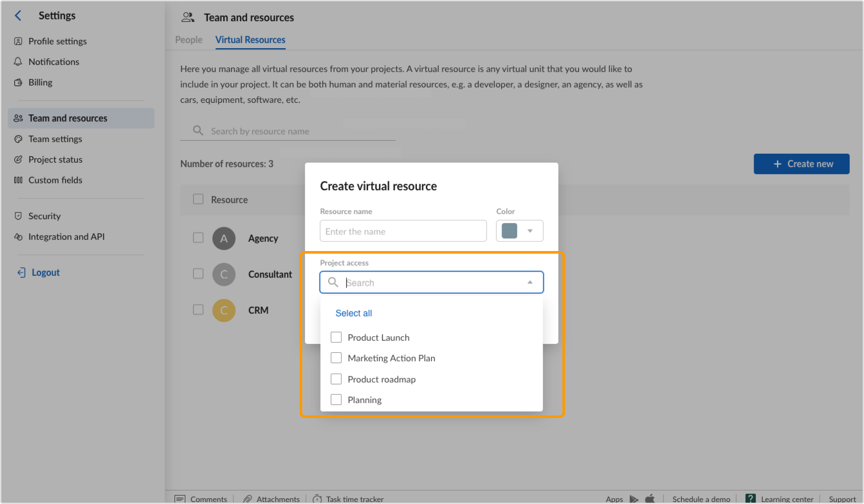The width and height of the screenshot is (864, 504).
Task: Click inside the Resource name field
Action: [403, 231]
